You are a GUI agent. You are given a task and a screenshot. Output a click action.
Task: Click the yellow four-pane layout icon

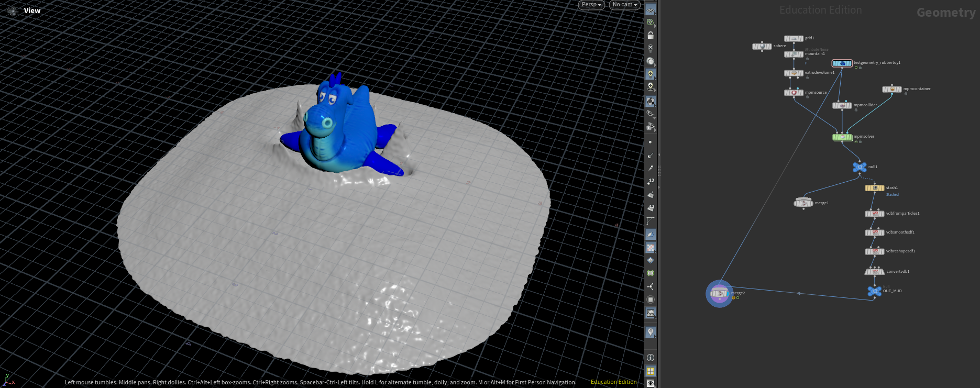click(x=651, y=371)
